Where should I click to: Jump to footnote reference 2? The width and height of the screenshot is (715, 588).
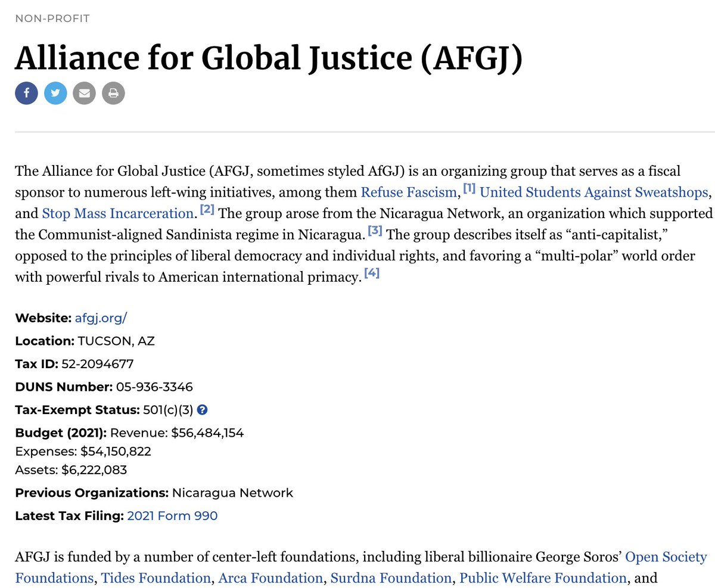point(207,209)
